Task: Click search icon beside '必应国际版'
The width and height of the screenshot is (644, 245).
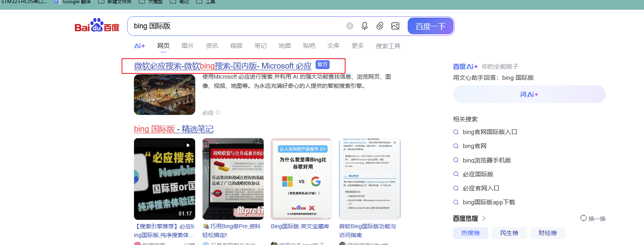Action: [x=456, y=174]
